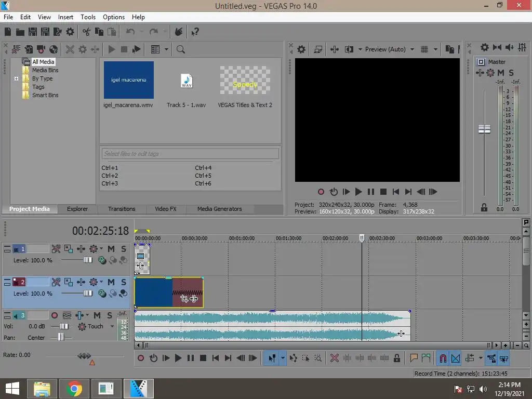Click Record in the timeline transport bar
This screenshot has height=399, width=532.
(141, 358)
